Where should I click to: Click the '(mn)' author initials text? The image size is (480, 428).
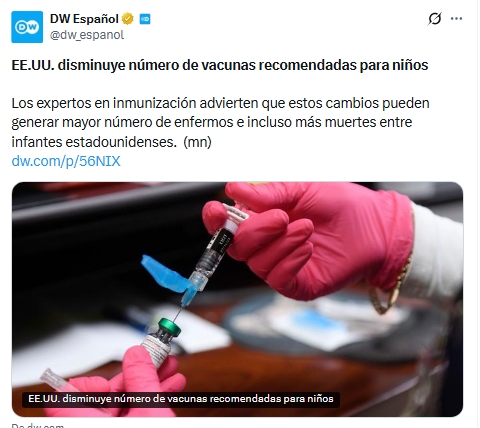coord(198,142)
